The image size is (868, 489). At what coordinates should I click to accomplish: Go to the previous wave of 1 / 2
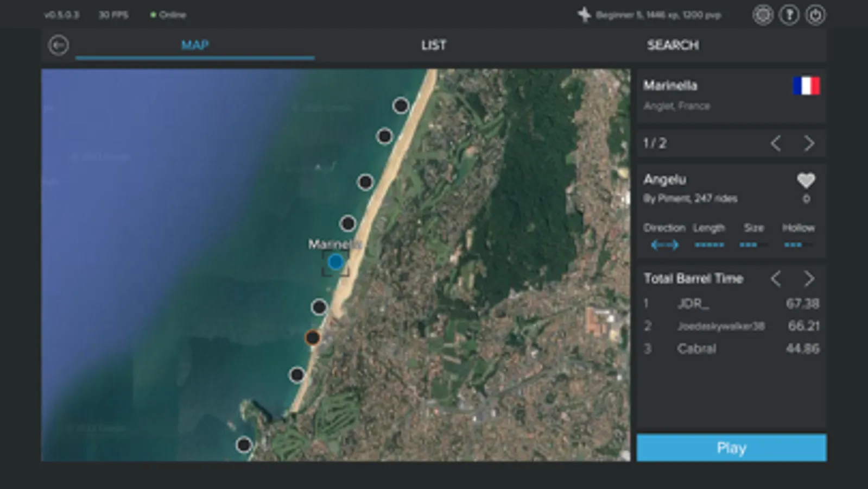776,143
